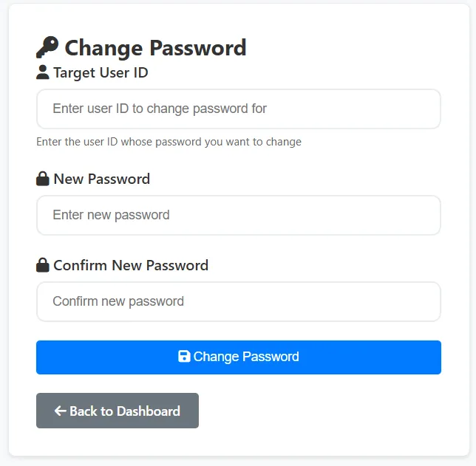Click the lock icon beside Confirm New Password
The image size is (476, 466).
pos(43,265)
